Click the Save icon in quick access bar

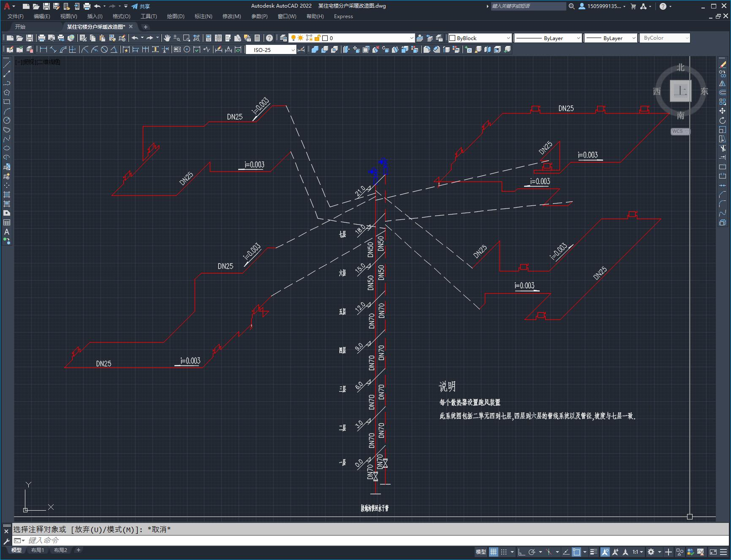pyautogui.click(x=46, y=6)
